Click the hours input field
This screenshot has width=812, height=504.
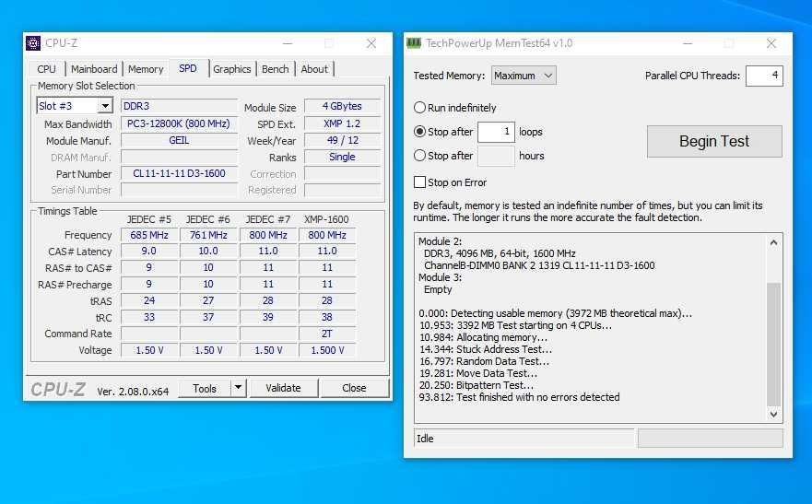click(x=496, y=156)
